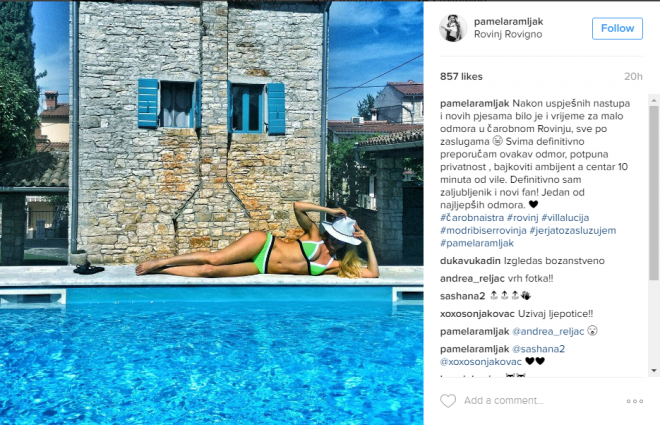
Task: Open commenter dukavukadin's profile
Action: (470, 261)
